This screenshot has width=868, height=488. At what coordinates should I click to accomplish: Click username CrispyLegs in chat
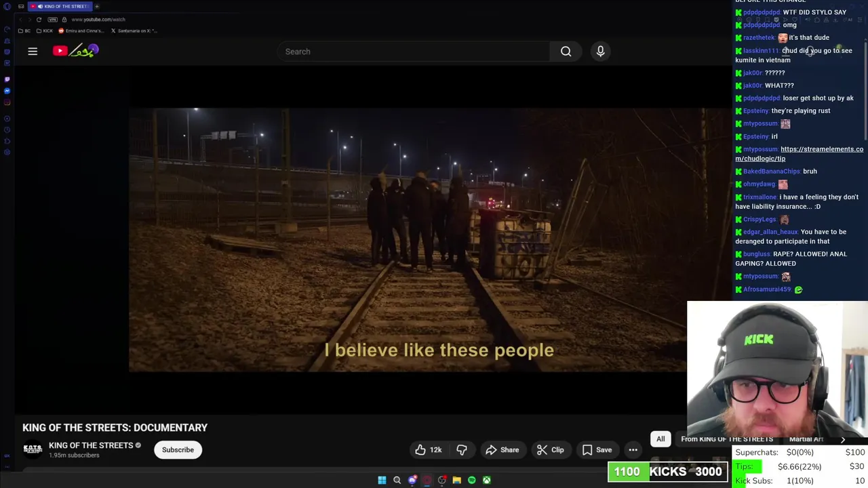point(759,220)
